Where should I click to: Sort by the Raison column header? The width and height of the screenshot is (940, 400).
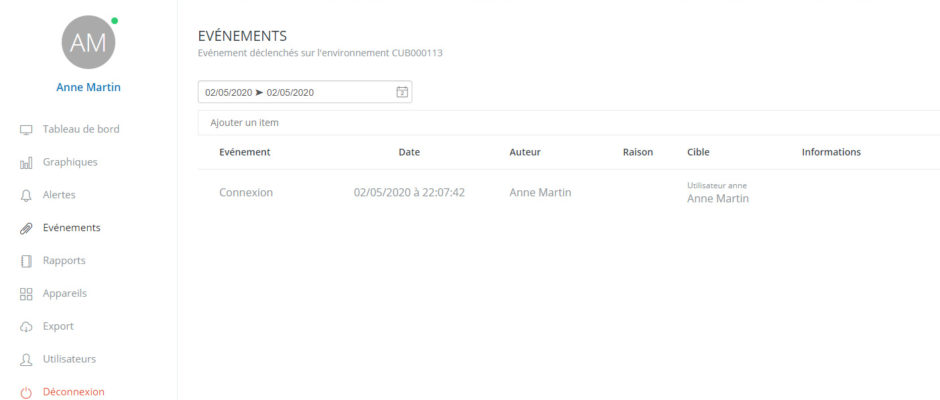pyautogui.click(x=638, y=152)
